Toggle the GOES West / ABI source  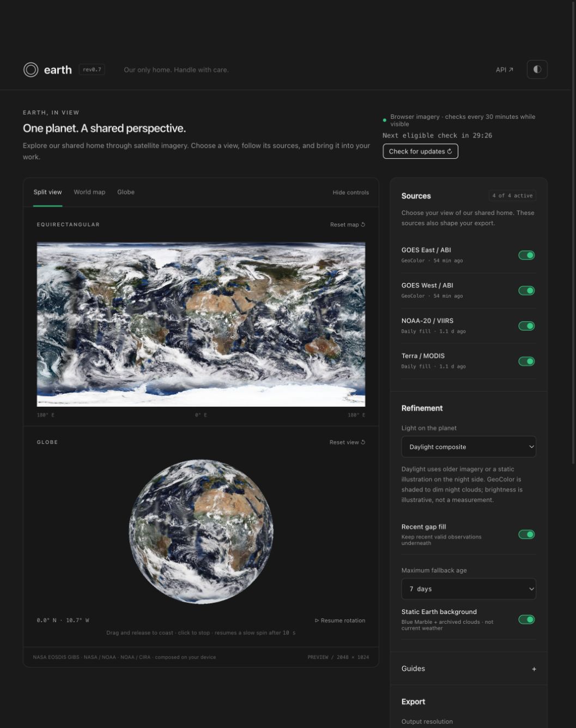[526, 291]
